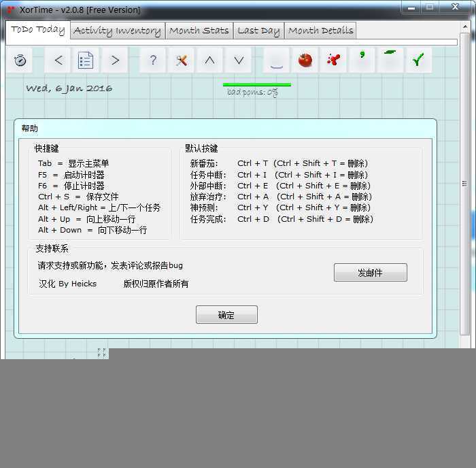Click the date Wed, 6 Jan 2016
The width and height of the screenshot is (476, 468).
tap(69, 88)
